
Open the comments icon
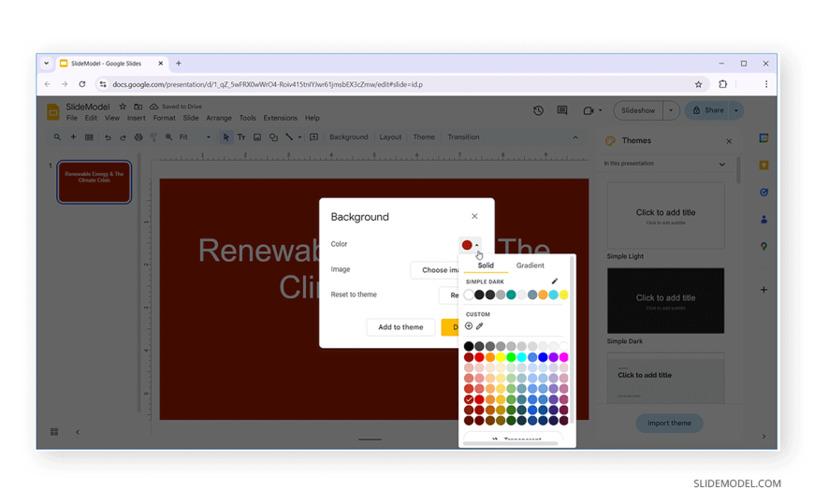coord(562,110)
